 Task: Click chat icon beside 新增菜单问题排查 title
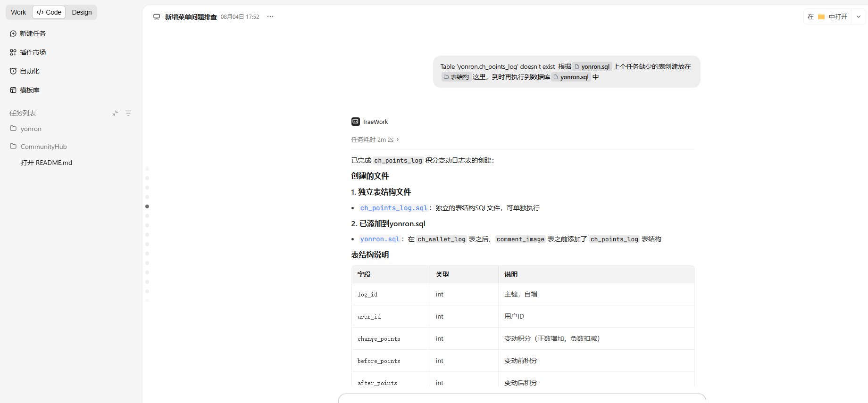point(157,17)
